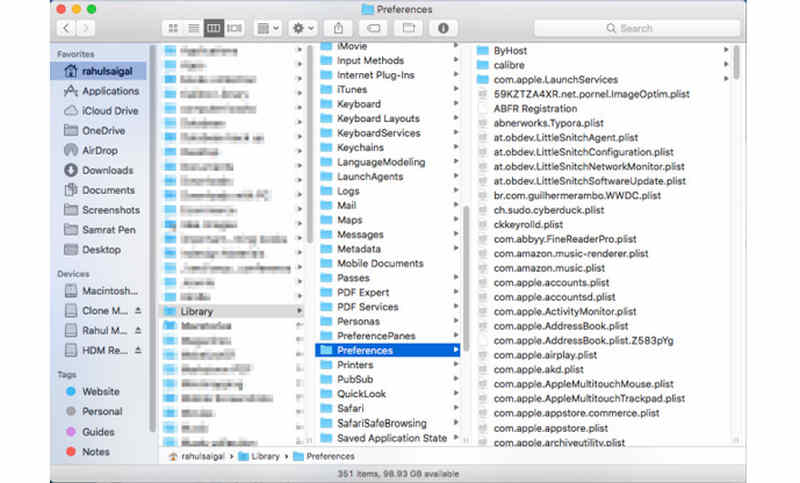Viewport: 800px width, 483px height.
Task: Expand the com.apple.LaunchServices folder arrow
Action: click(726, 79)
